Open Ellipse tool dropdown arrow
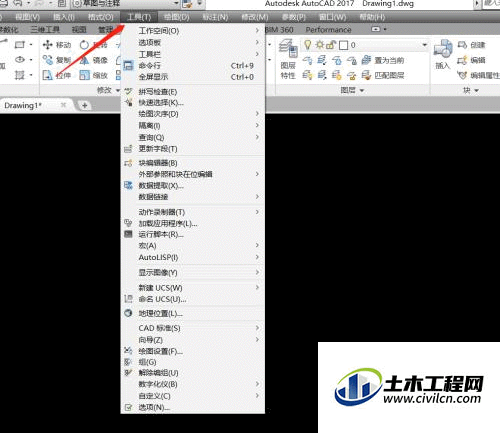Viewport: 500px width, 433px height. 31,60
